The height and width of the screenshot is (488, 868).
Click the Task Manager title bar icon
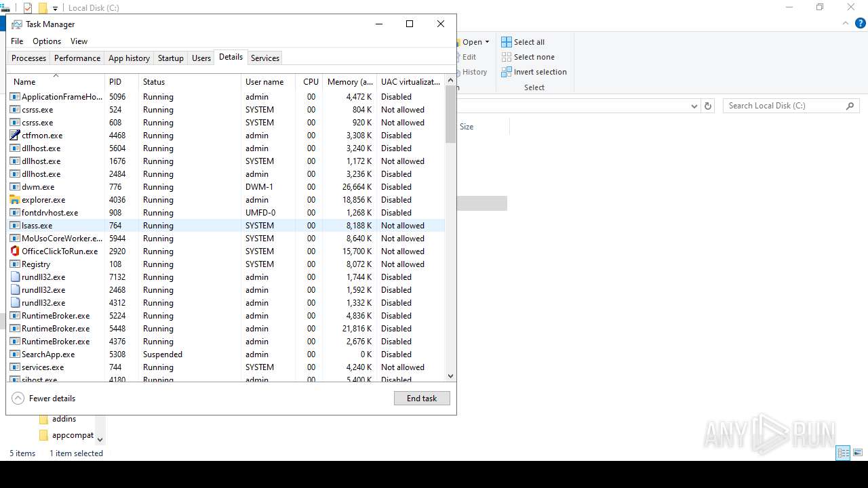pyautogui.click(x=17, y=24)
